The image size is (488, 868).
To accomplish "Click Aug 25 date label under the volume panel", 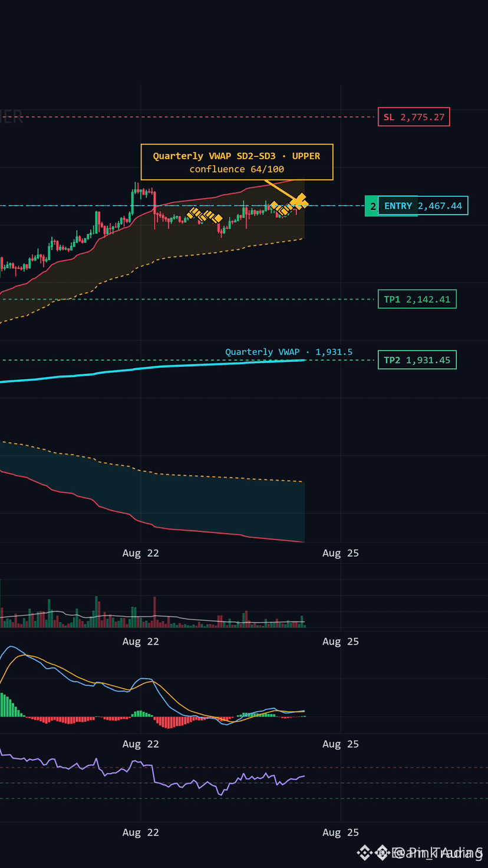I will point(341,642).
